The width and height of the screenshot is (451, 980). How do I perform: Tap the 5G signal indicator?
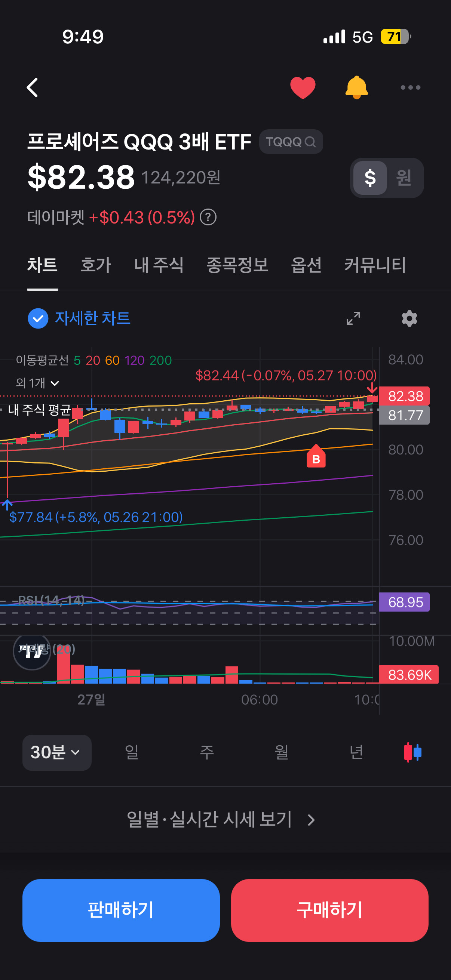(362, 37)
